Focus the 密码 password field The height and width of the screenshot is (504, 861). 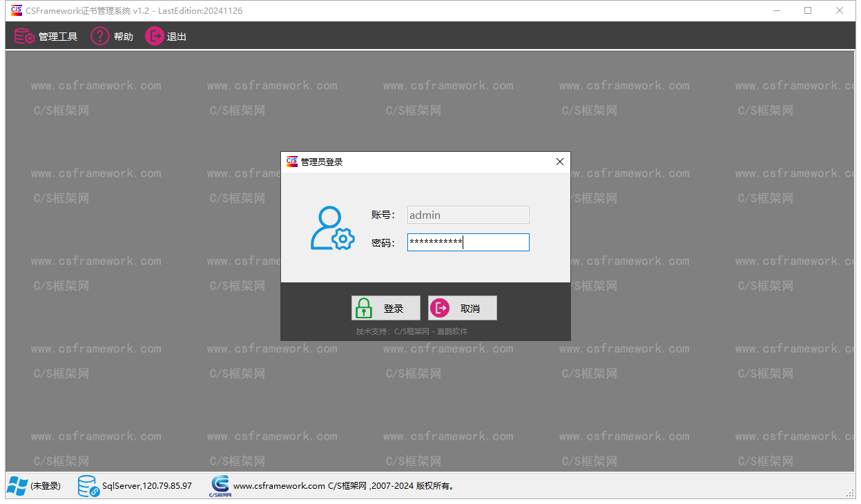(468, 242)
